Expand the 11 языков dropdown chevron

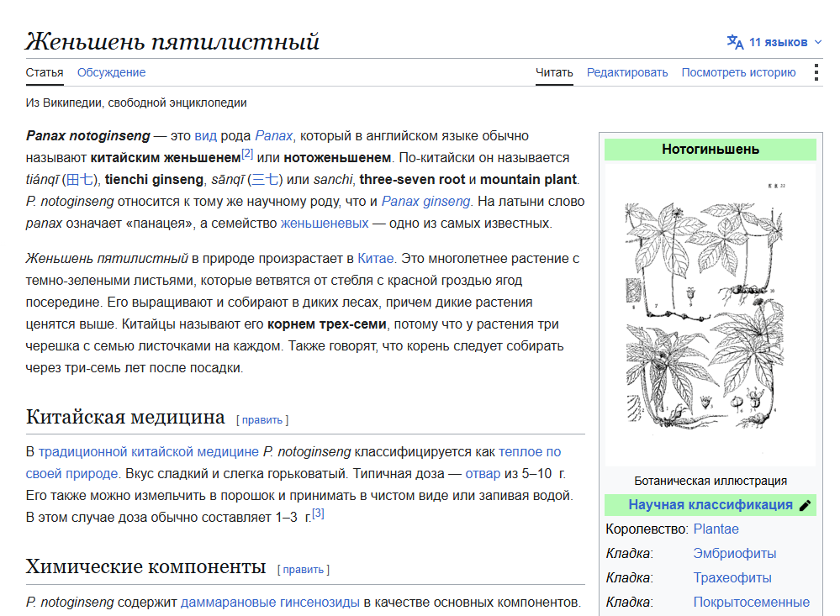[818, 42]
